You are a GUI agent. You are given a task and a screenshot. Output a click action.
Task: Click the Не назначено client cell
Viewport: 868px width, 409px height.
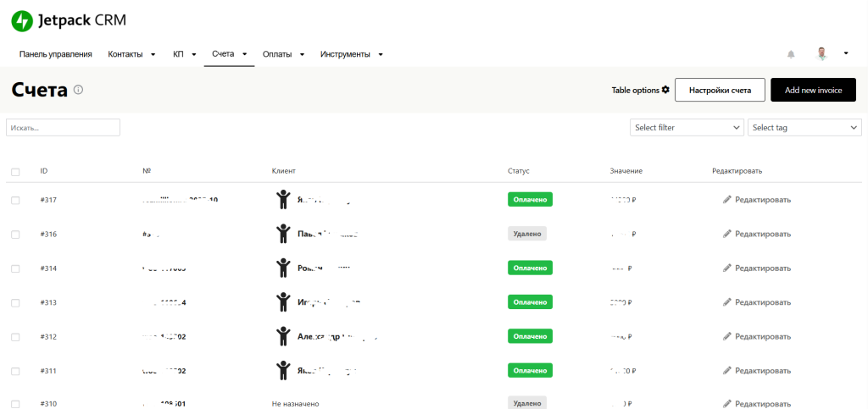tap(295, 404)
